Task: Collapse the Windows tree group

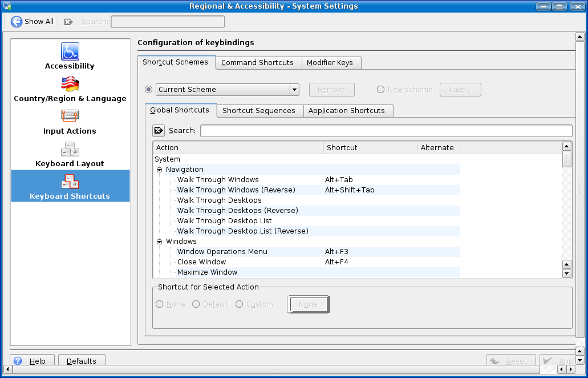Action: pos(160,242)
